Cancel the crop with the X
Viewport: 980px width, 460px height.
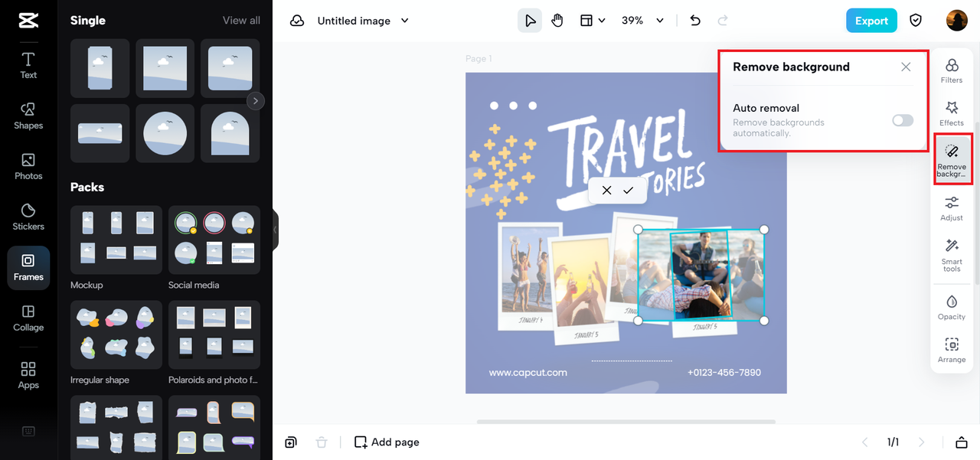[x=606, y=190]
